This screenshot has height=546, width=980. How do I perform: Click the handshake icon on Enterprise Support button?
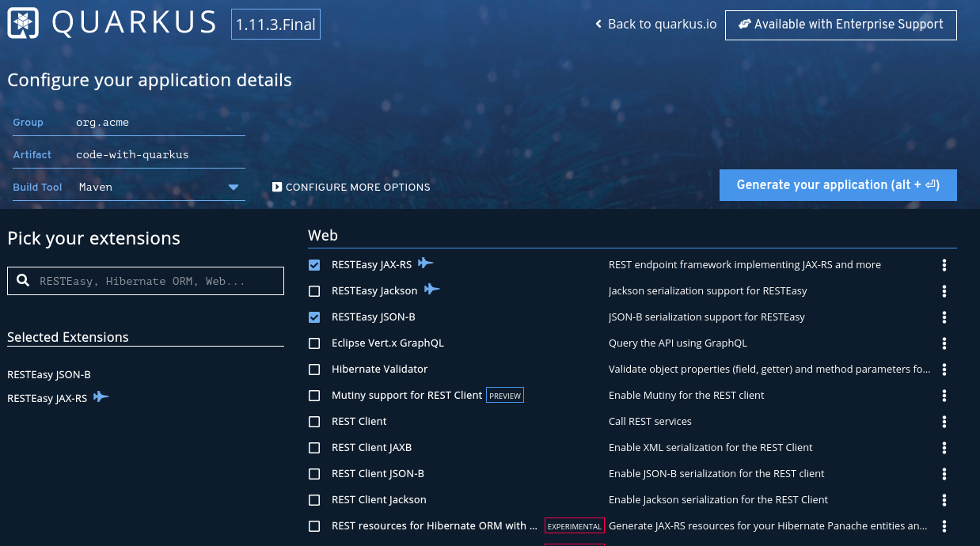click(x=744, y=25)
